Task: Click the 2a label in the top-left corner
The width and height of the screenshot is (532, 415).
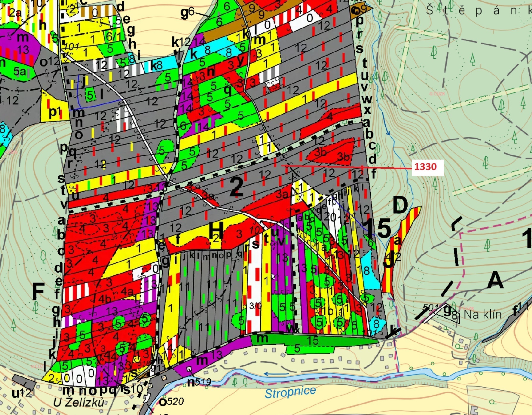Action: [15, 13]
